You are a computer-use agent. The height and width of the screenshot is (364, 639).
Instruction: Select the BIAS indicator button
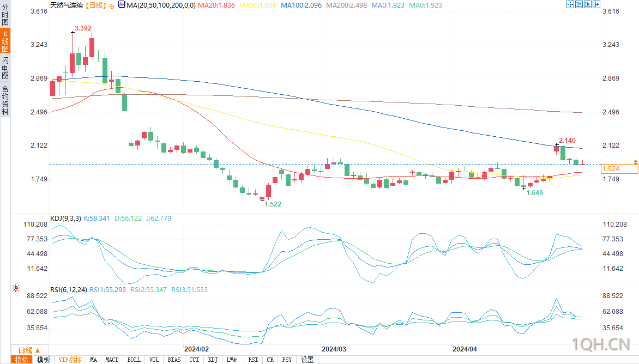pos(174,360)
